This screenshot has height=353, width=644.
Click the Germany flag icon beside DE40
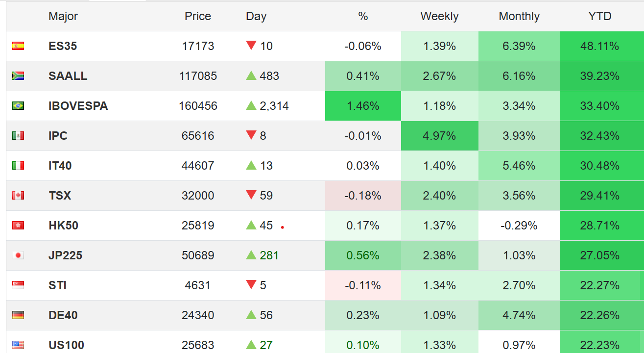18,315
